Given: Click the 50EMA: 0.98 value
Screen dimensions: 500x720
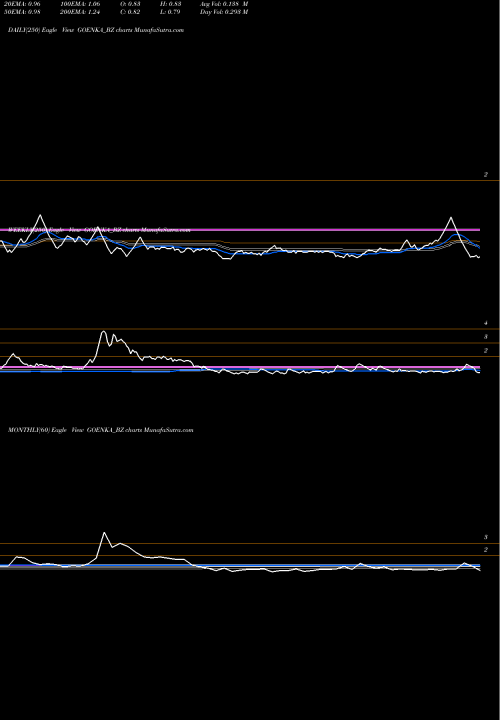Looking at the screenshot, I should pos(22,12).
